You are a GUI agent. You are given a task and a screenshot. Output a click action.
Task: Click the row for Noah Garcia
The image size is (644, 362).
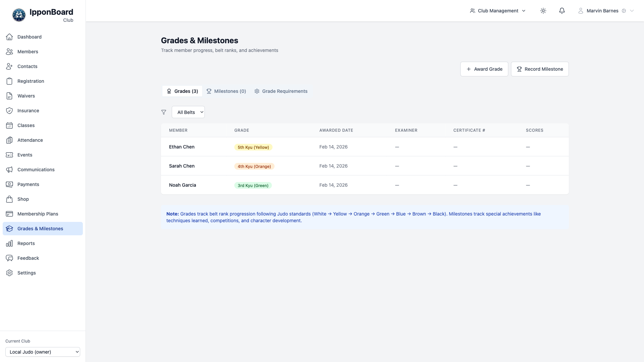pyautogui.click(x=335, y=185)
